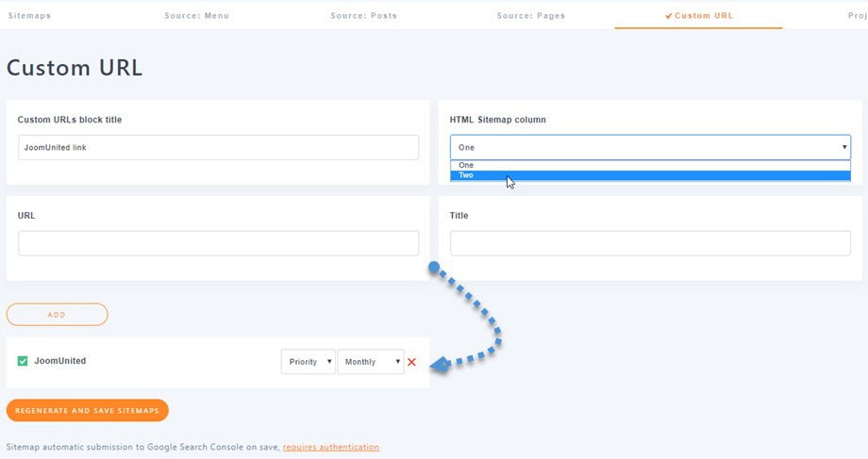Screen dimensions: 868x459
Task: Toggle the JoomUnited checkbox
Action: pos(23,361)
